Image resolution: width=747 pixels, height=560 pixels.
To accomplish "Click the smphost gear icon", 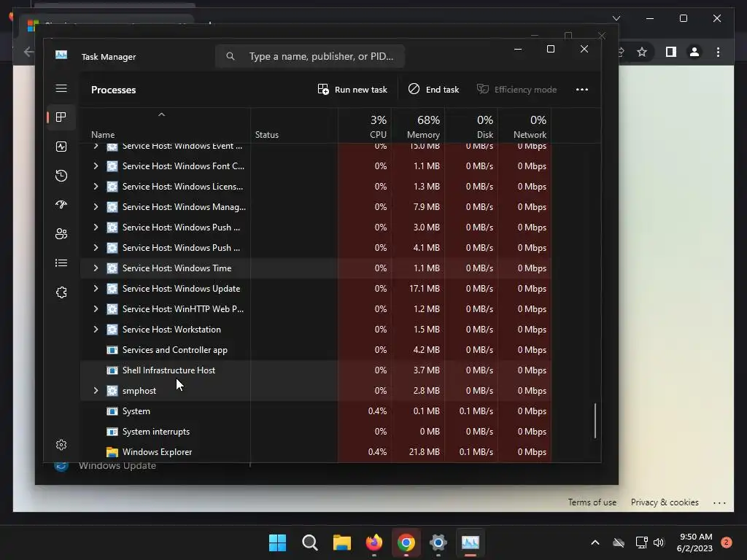I will click(x=112, y=391).
